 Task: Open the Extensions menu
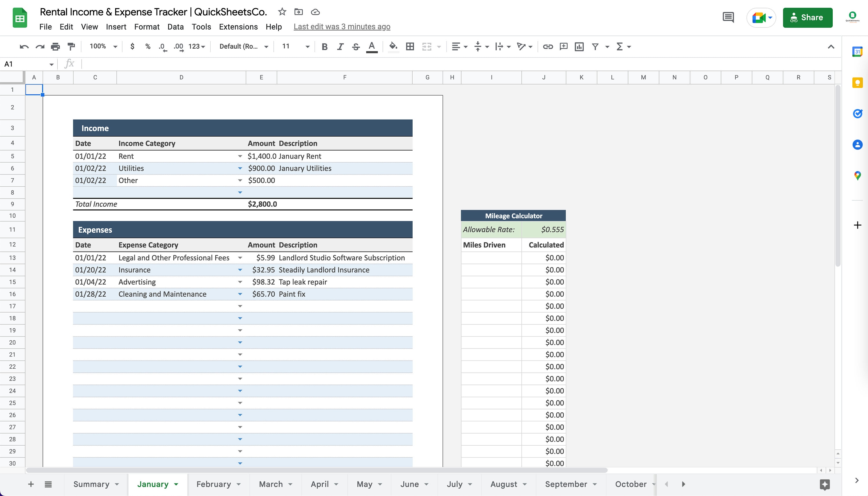click(238, 27)
